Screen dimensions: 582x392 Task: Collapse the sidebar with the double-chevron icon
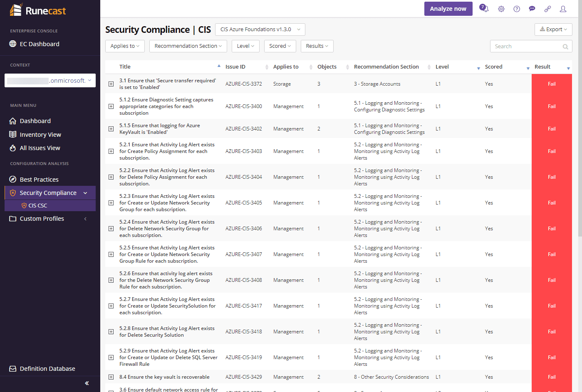(x=87, y=383)
